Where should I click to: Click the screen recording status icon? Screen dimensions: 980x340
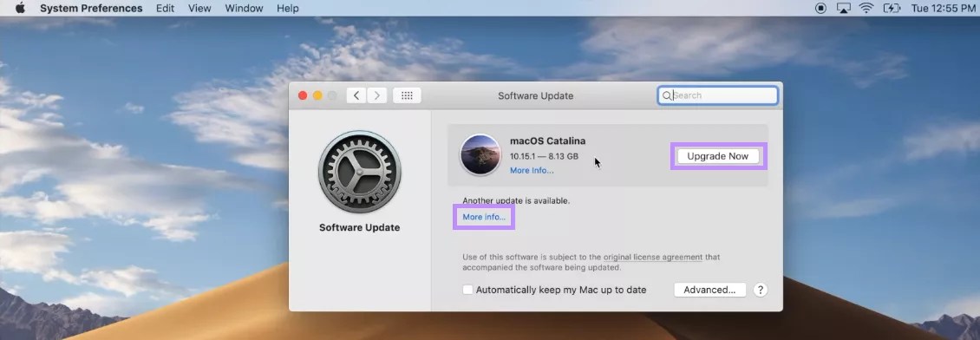tap(820, 8)
